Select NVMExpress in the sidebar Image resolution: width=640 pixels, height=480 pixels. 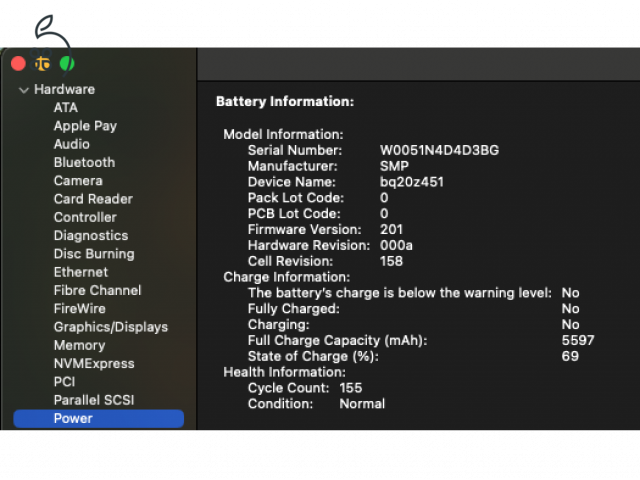coord(94,364)
